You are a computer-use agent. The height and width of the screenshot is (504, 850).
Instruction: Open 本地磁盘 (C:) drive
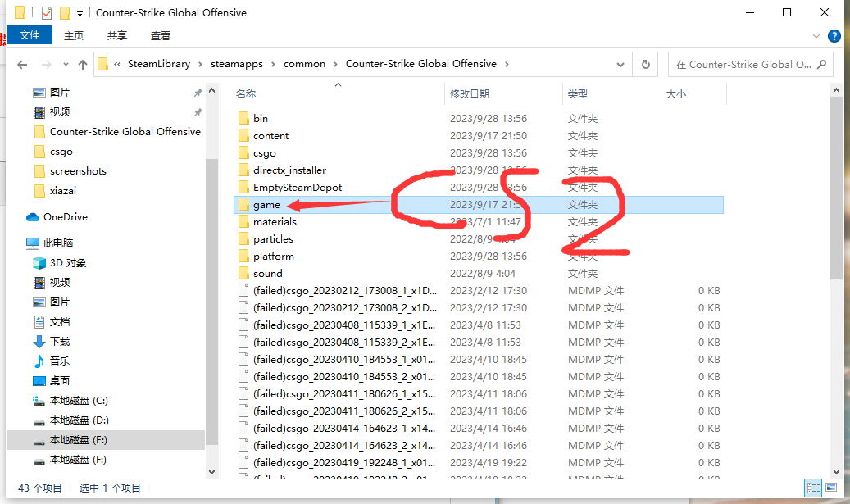(x=79, y=401)
